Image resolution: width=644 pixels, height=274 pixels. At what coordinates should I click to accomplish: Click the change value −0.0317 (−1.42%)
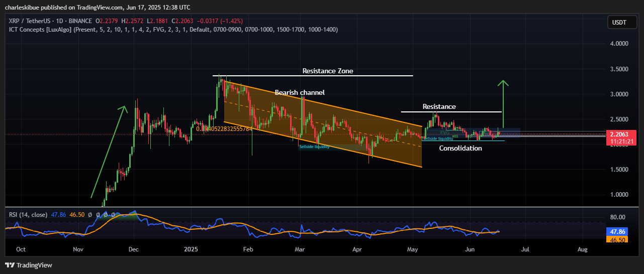pos(220,21)
